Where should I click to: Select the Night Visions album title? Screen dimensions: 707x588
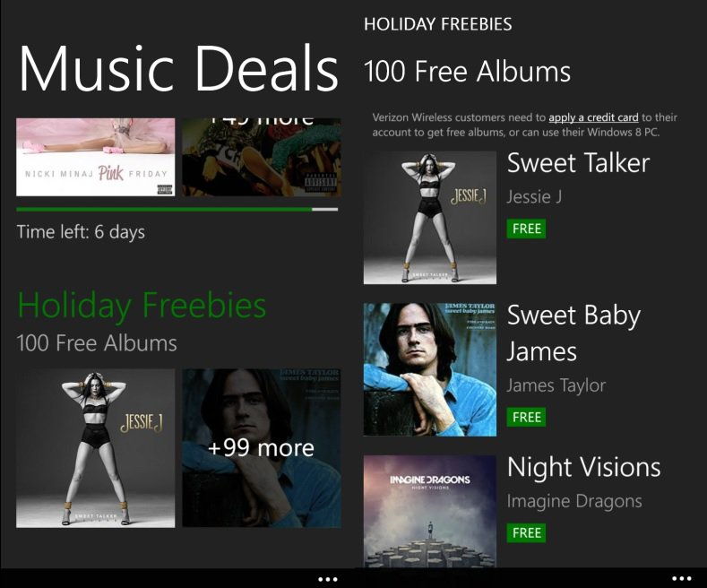[583, 467]
